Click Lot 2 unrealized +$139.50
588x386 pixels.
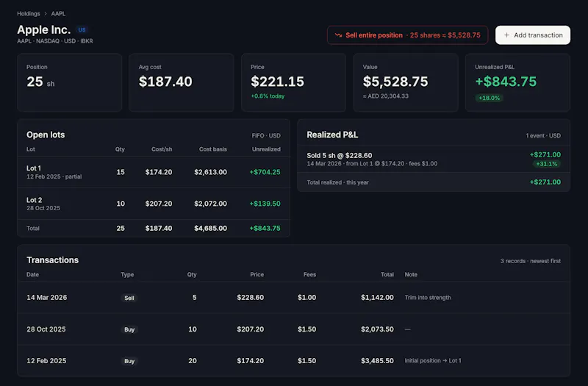(265, 204)
